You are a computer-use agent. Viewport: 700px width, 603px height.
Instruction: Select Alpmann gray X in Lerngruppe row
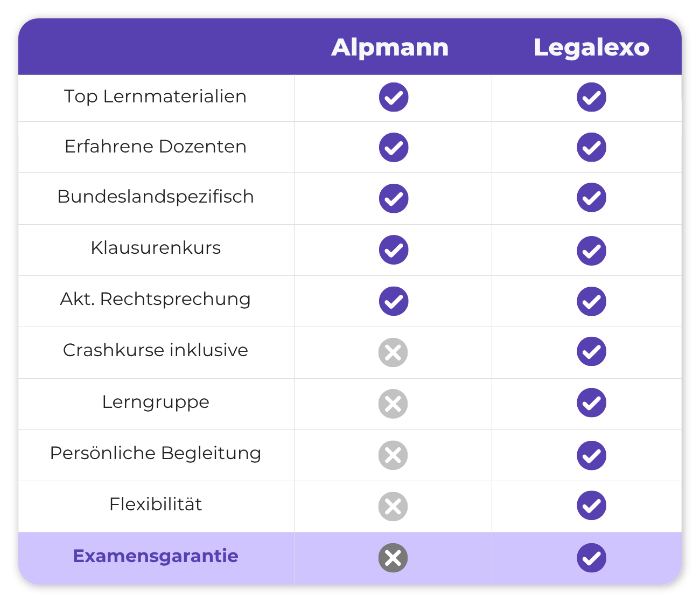coord(393,404)
